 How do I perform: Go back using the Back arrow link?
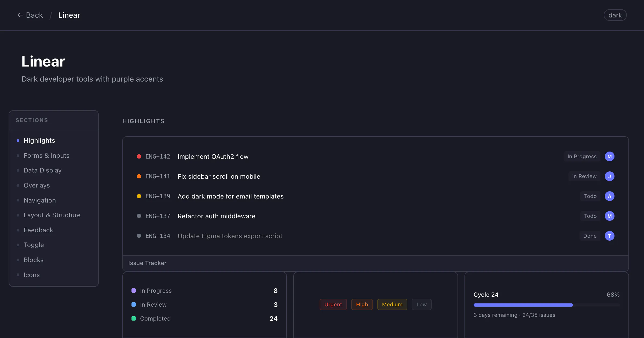point(30,15)
